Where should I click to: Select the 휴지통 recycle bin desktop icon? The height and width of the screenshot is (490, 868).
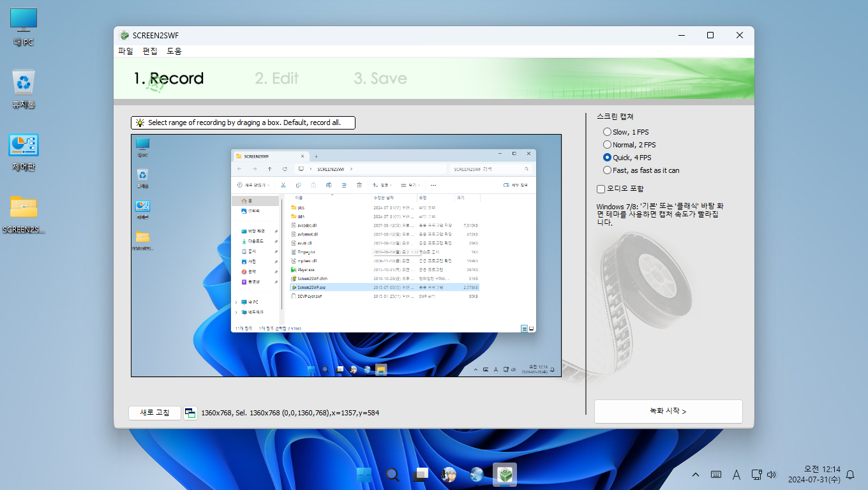24,89
